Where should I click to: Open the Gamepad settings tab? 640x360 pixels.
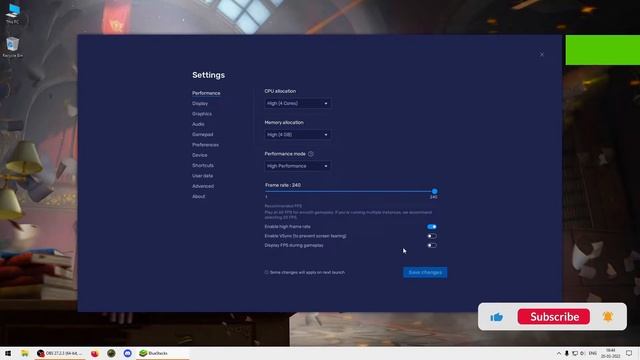[202, 134]
